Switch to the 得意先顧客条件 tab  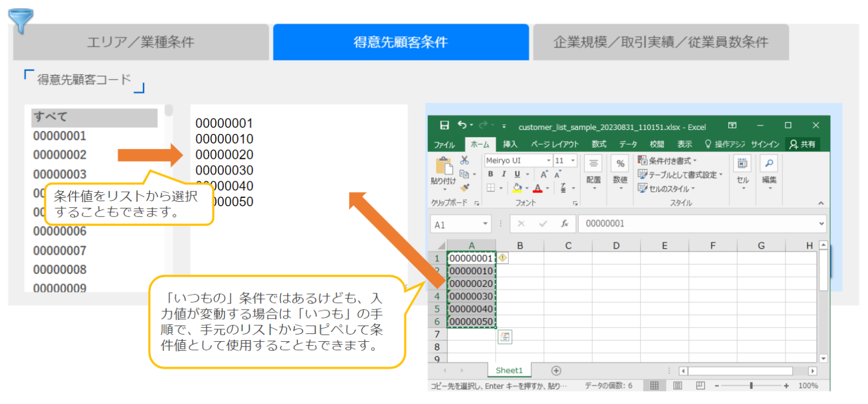(x=401, y=42)
